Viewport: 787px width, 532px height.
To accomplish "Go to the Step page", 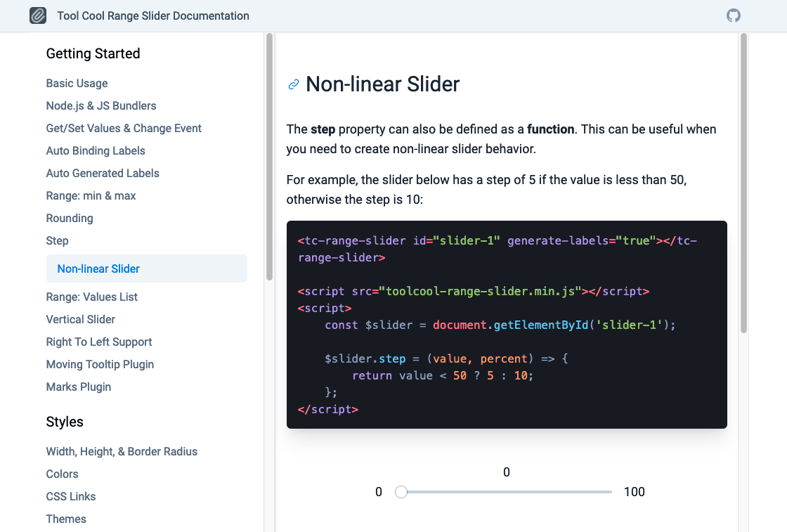I will [x=57, y=240].
